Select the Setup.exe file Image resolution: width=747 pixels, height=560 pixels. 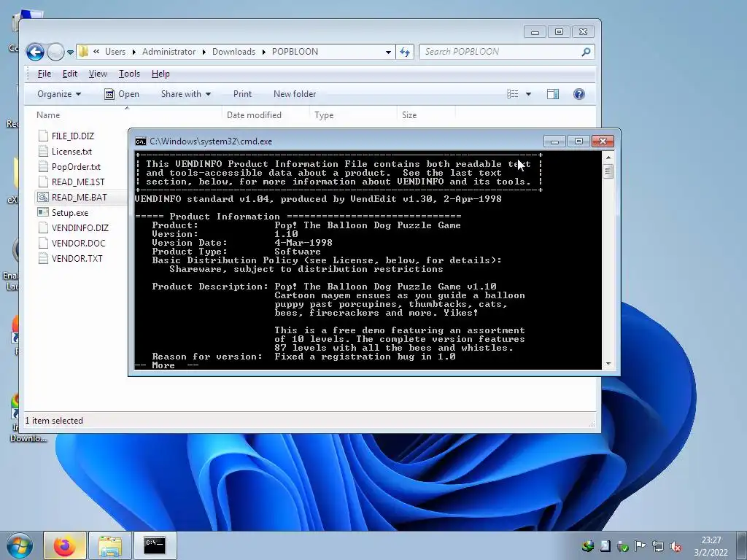pyautogui.click(x=70, y=212)
